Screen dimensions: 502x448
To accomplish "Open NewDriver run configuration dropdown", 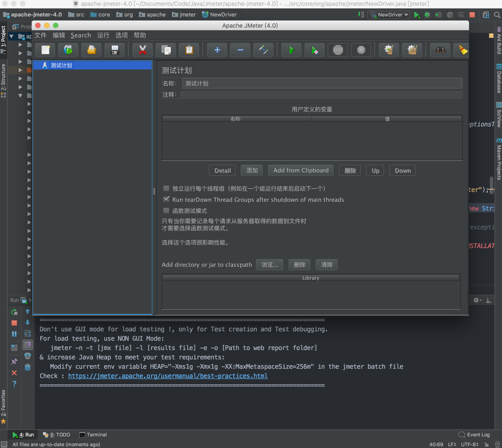I will click(389, 15).
